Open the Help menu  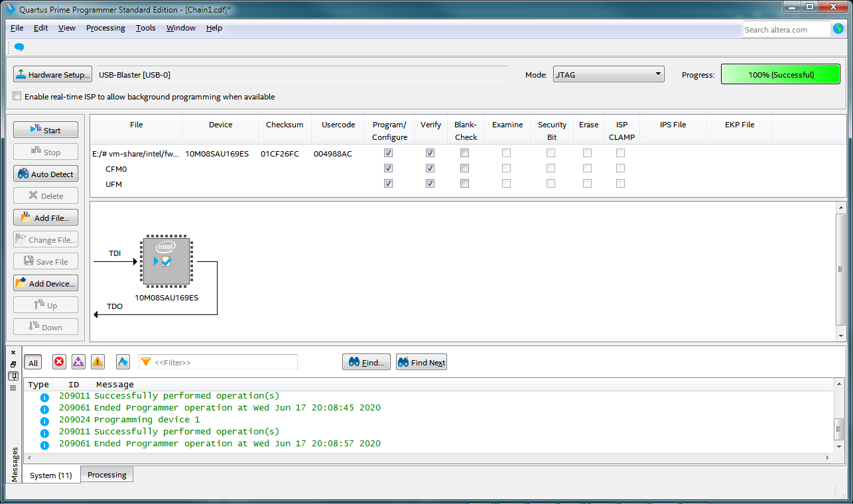(214, 28)
